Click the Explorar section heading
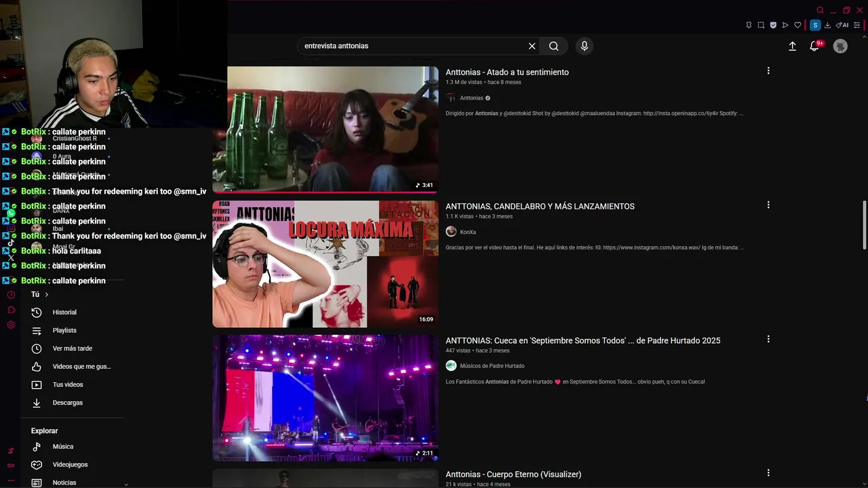The width and height of the screenshot is (868, 488). 45,431
